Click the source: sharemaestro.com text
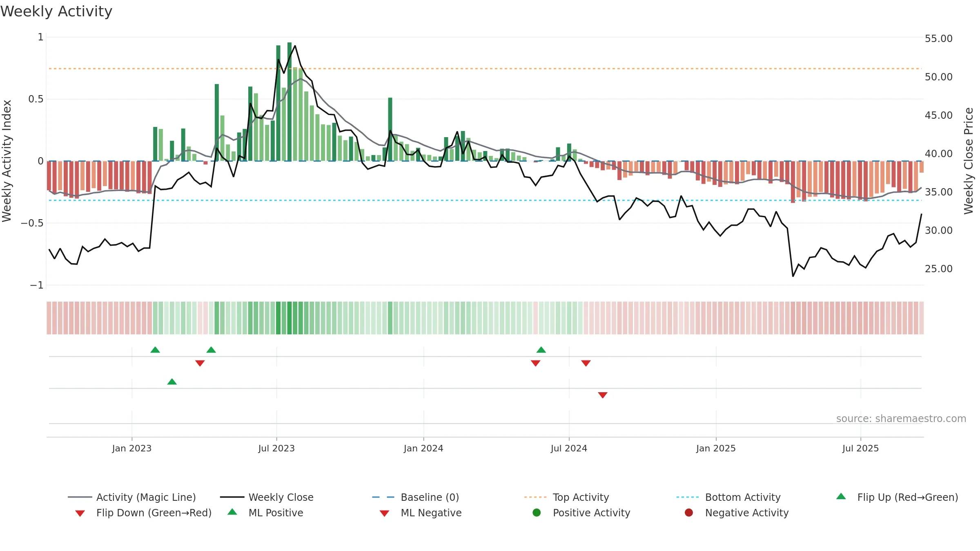The width and height of the screenshot is (980, 551). [x=901, y=419]
